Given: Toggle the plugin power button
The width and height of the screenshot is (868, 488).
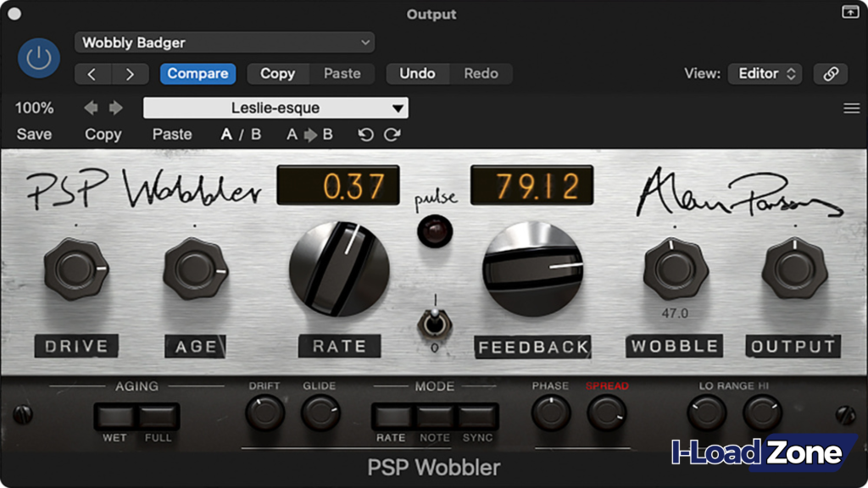Looking at the screenshot, I should 38,59.
